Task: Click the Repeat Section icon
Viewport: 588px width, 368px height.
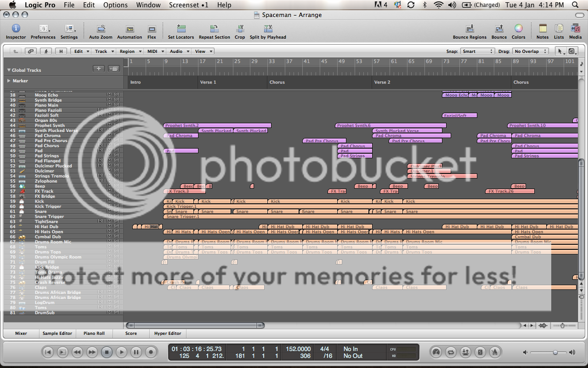Action: 214,29
